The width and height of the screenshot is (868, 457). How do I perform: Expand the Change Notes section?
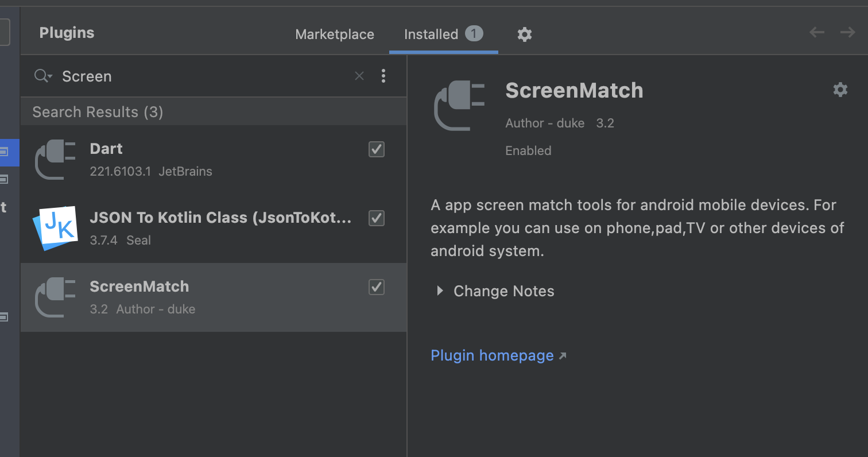(440, 291)
